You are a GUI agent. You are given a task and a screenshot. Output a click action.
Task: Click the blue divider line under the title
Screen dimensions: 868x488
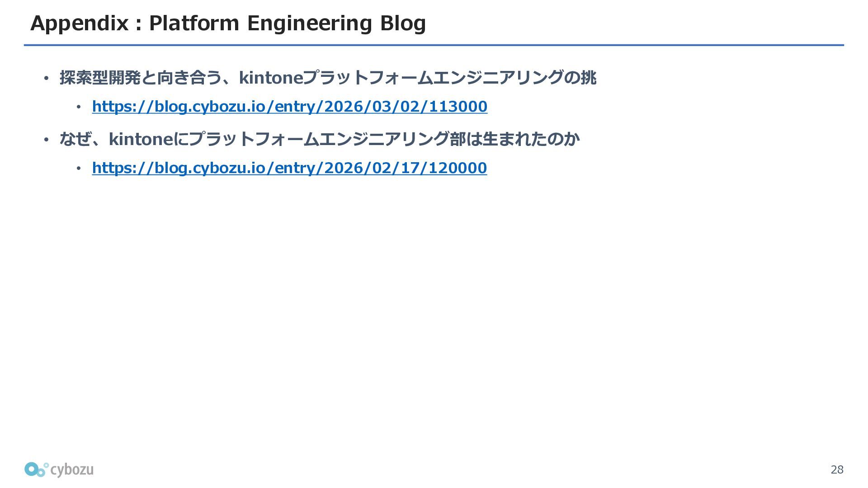point(434,45)
